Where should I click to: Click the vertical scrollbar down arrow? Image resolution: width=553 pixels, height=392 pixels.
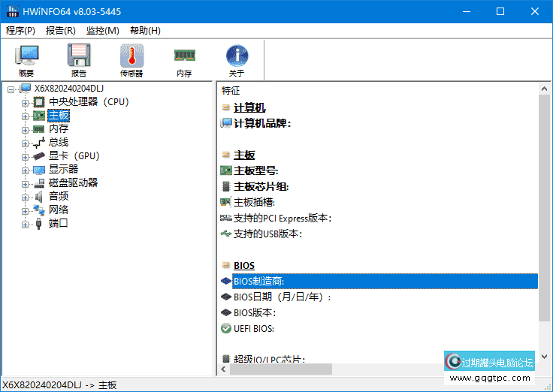[545, 357]
